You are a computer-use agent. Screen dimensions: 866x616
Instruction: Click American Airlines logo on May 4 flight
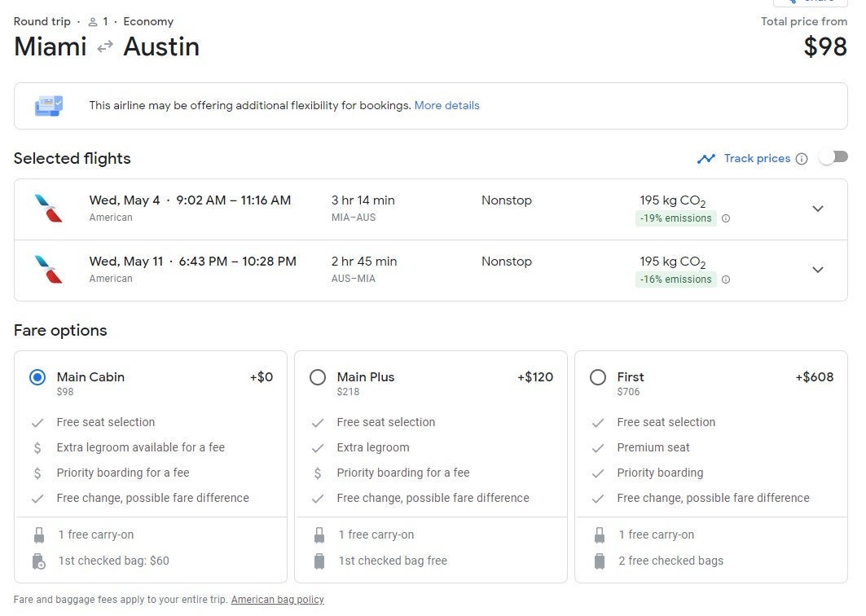(x=48, y=209)
